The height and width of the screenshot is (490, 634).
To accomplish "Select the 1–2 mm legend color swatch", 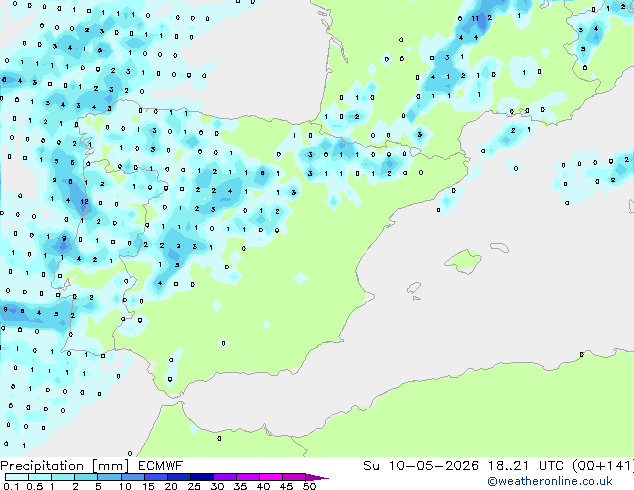I will 63,477.
